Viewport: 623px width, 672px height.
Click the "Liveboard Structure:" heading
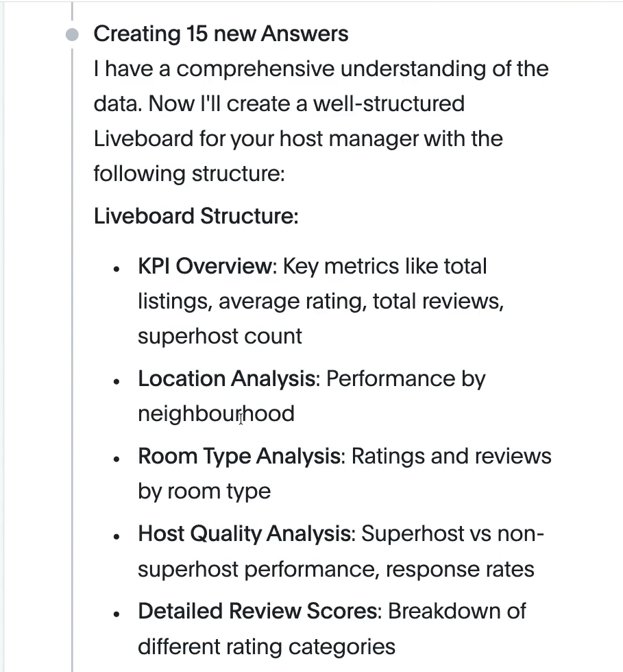[x=196, y=216]
